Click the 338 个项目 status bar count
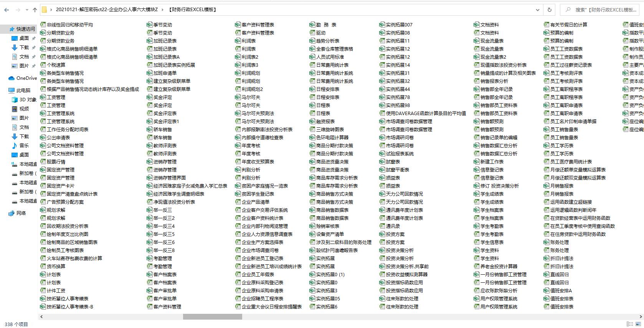The image size is (644, 328). (x=16, y=324)
